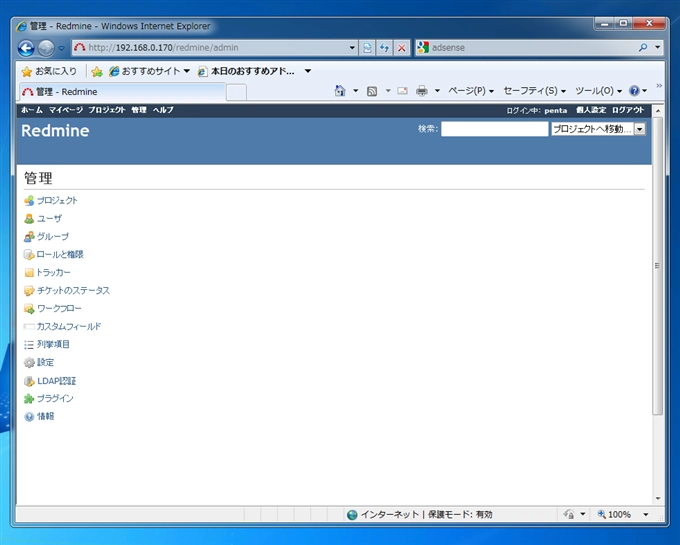Click the プロジェクト admin icon
The height and width of the screenshot is (545, 680).
pyautogui.click(x=29, y=201)
